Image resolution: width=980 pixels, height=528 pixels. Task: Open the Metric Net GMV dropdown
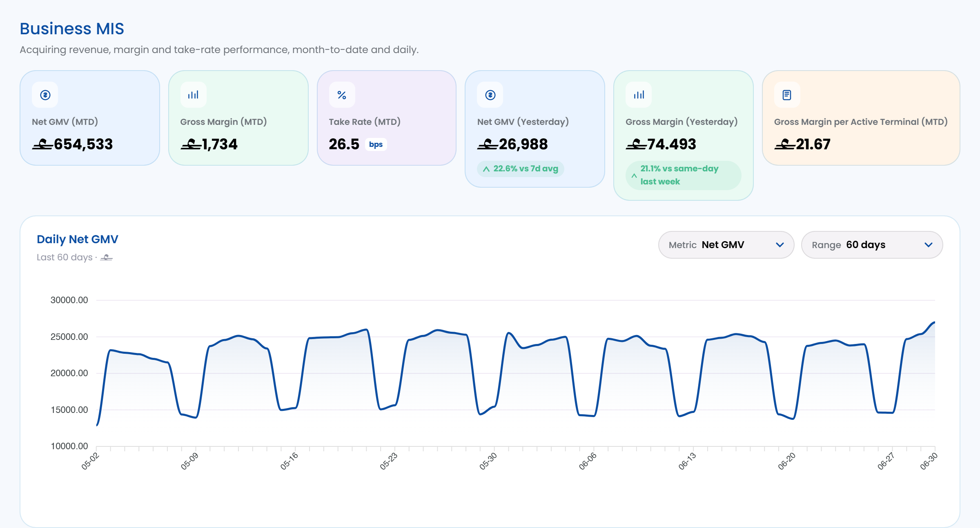coord(726,245)
